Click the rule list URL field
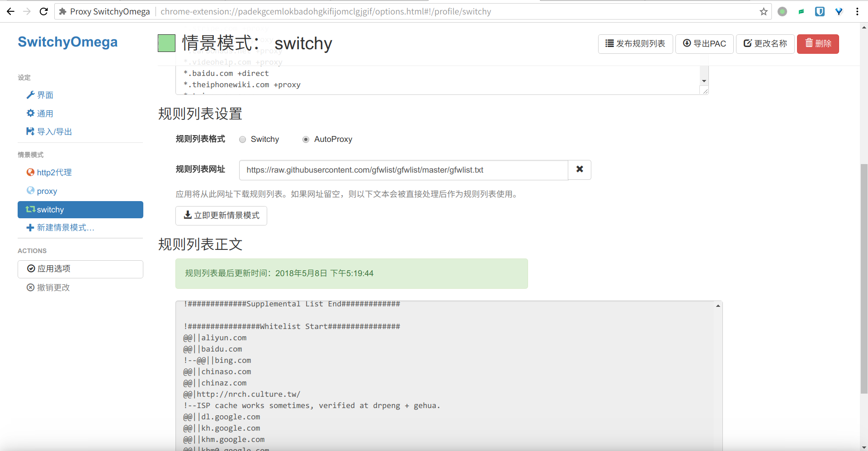Image resolution: width=868 pixels, height=451 pixels. pos(403,170)
